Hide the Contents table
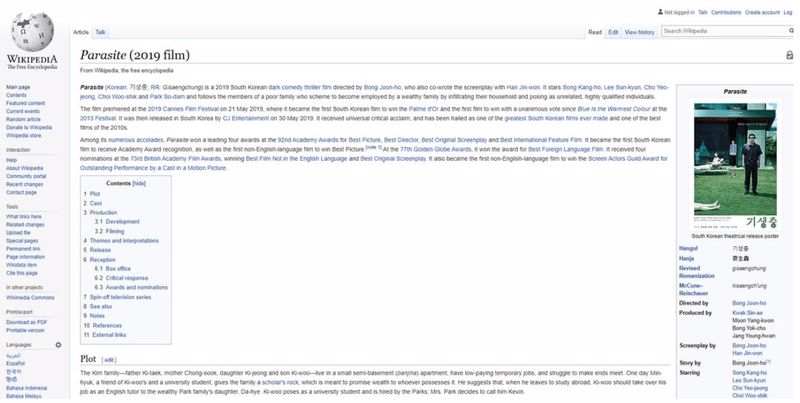The height and width of the screenshot is (403, 800). 139,183
